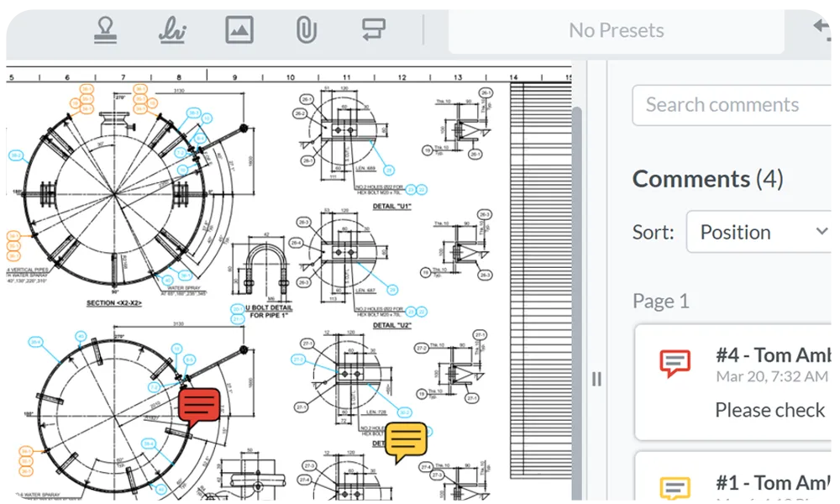Click the arrows icon right of presets
The width and height of the screenshot is (840, 504).
(823, 28)
